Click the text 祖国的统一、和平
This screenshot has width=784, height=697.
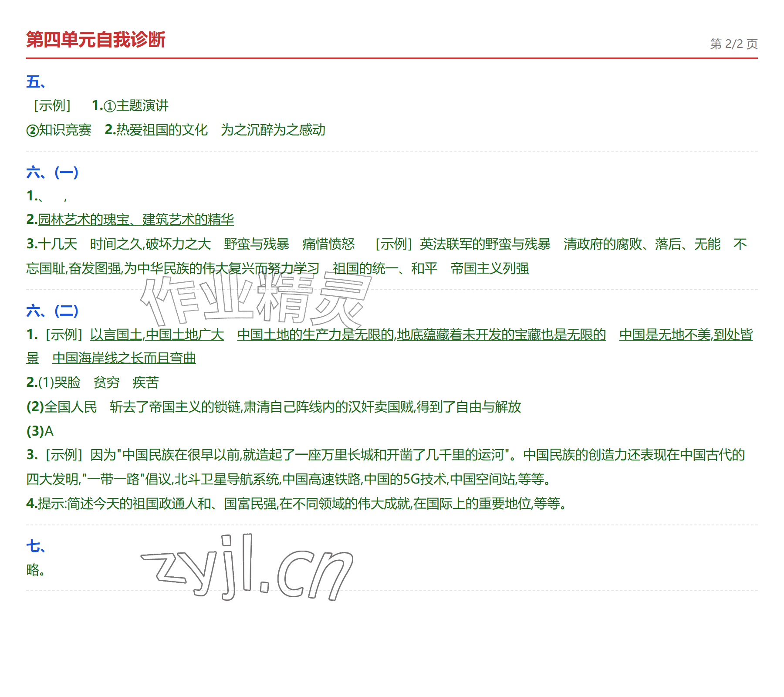click(385, 268)
